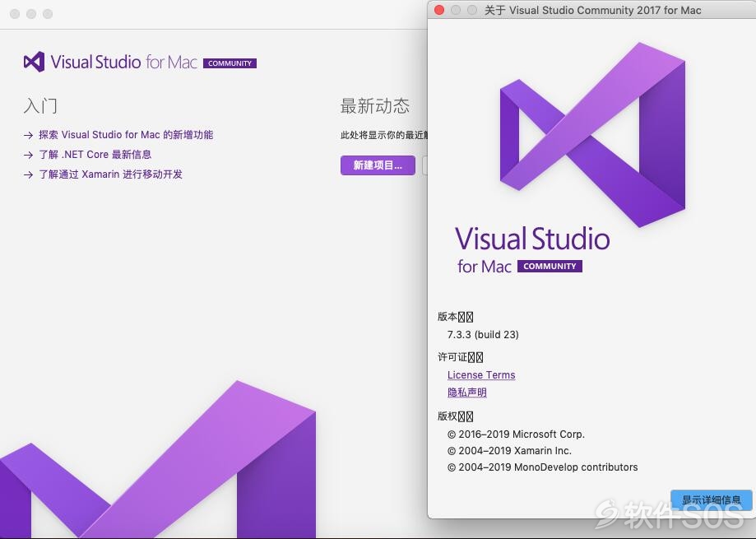The width and height of the screenshot is (756, 539).
Task: Select © 2004–2019 Xamarin Inc. text
Action: (x=510, y=451)
